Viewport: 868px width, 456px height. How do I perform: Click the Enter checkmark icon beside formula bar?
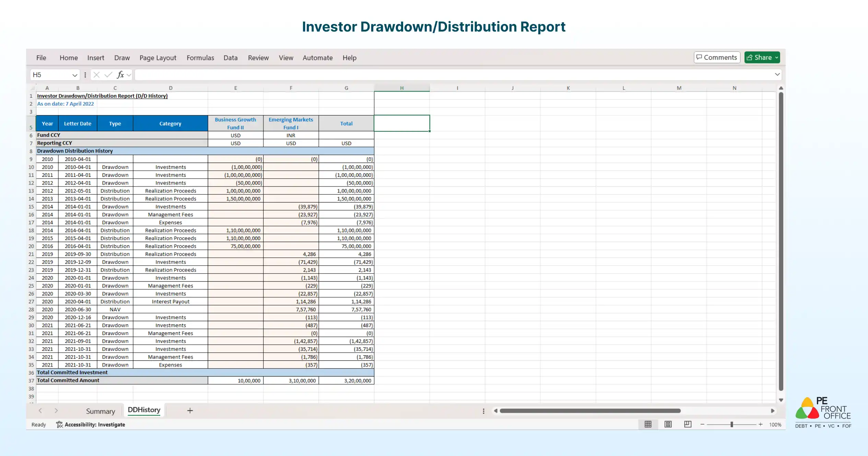tap(108, 75)
